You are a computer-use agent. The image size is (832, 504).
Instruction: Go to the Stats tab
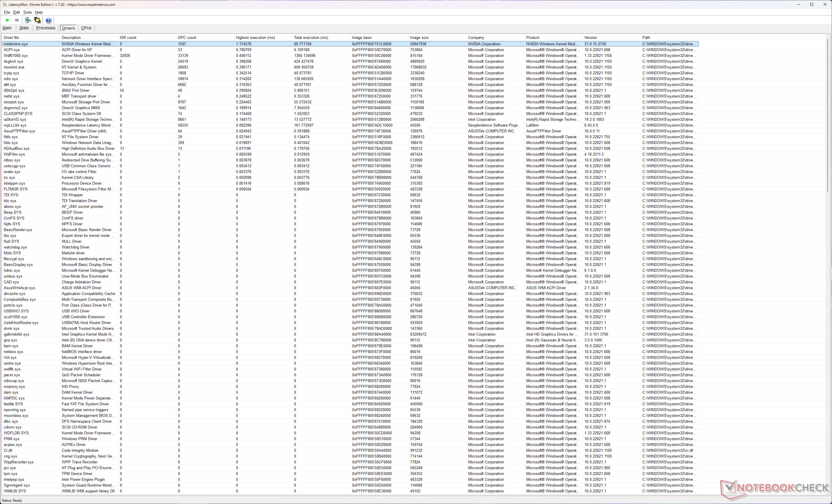click(x=24, y=28)
